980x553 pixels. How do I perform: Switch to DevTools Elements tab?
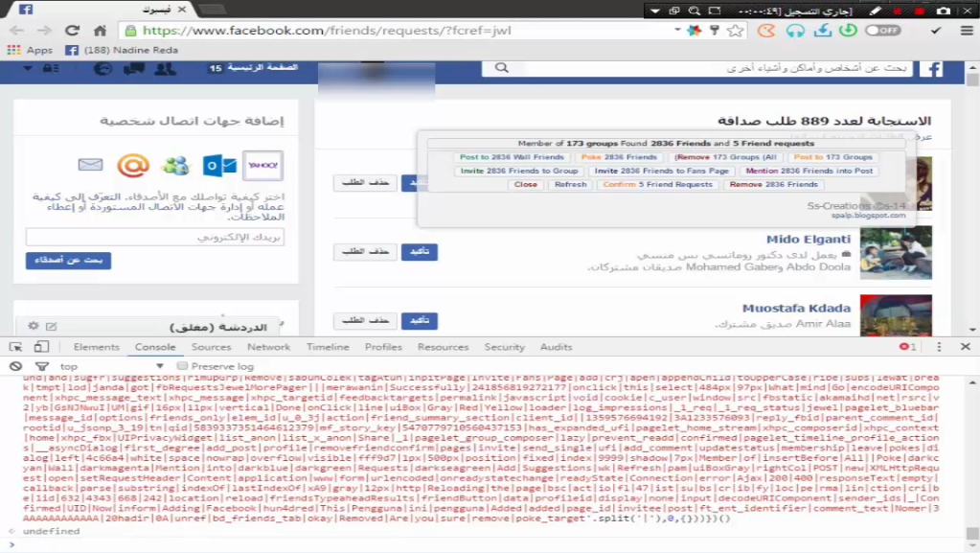click(96, 347)
